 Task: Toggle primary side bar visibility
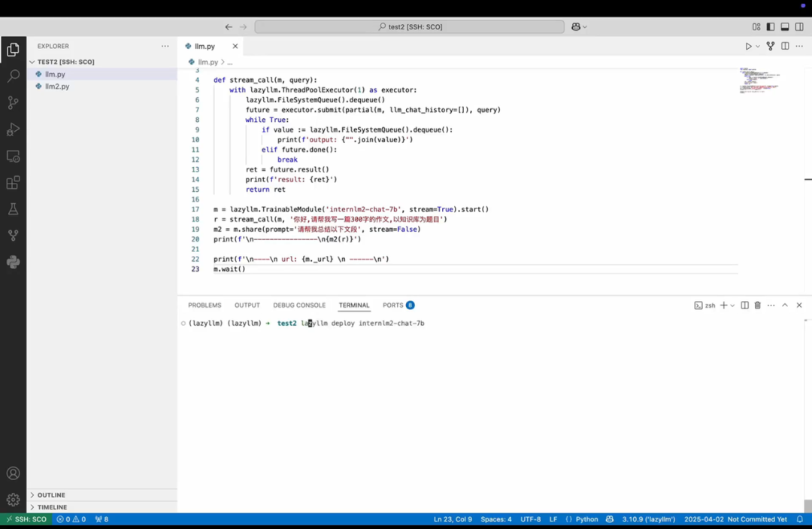(771, 27)
